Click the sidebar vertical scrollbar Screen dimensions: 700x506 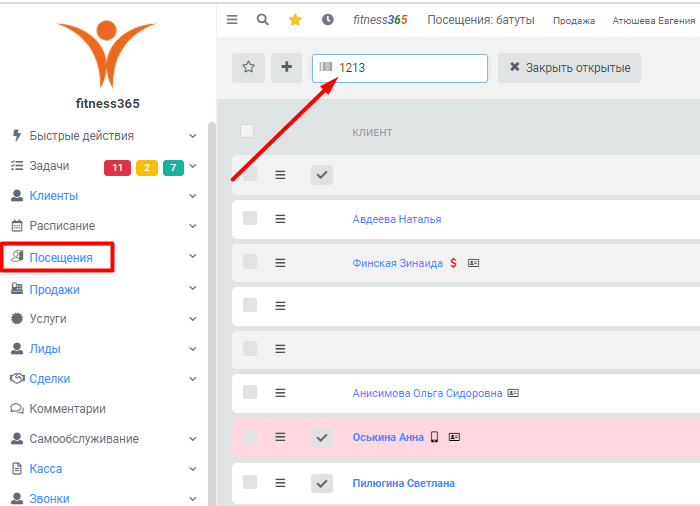212,313
